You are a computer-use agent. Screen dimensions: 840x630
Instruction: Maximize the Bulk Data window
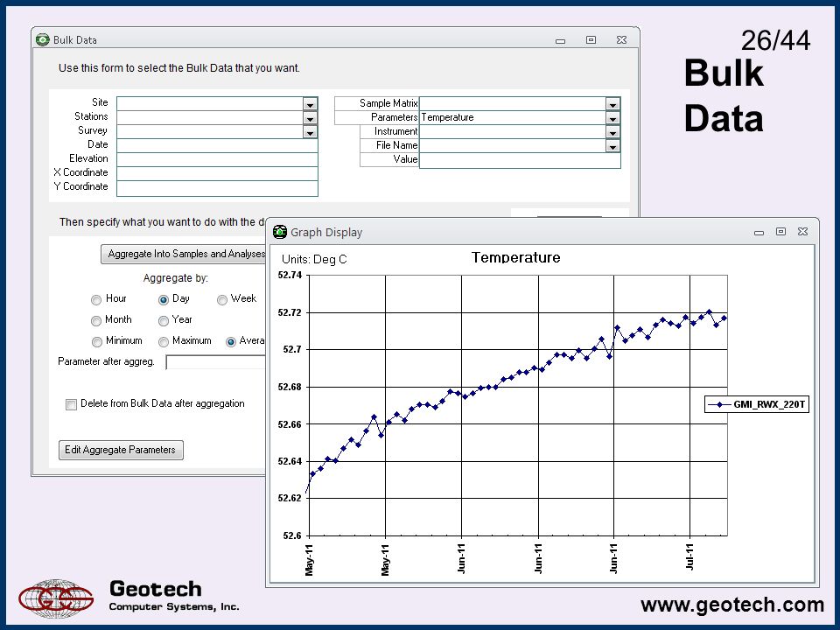(x=591, y=40)
